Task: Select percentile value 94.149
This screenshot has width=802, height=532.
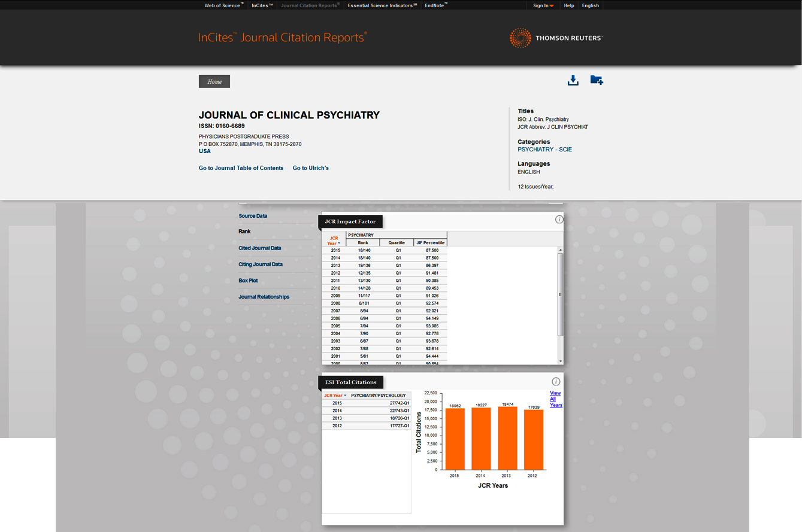Action: 432,318
